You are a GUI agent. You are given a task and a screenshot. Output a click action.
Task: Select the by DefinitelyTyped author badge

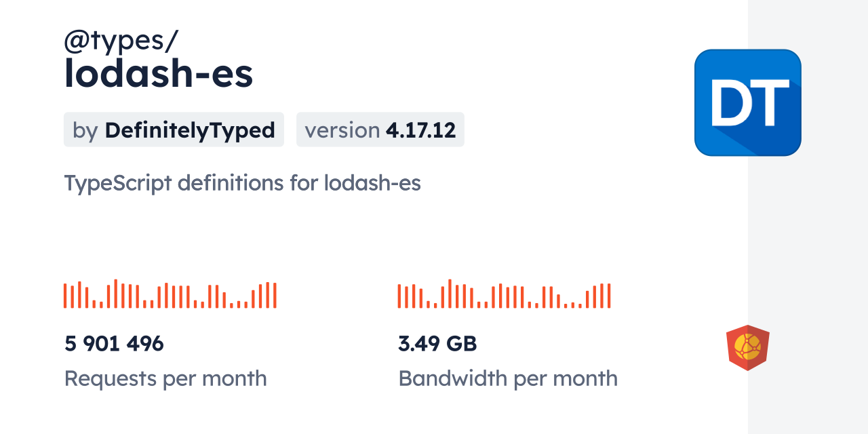tap(174, 130)
